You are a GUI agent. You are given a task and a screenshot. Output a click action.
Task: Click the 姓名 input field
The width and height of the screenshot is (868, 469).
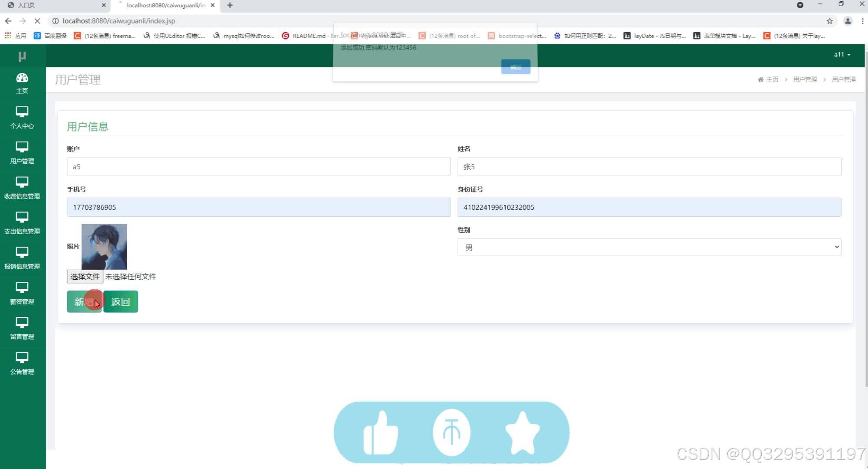649,167
